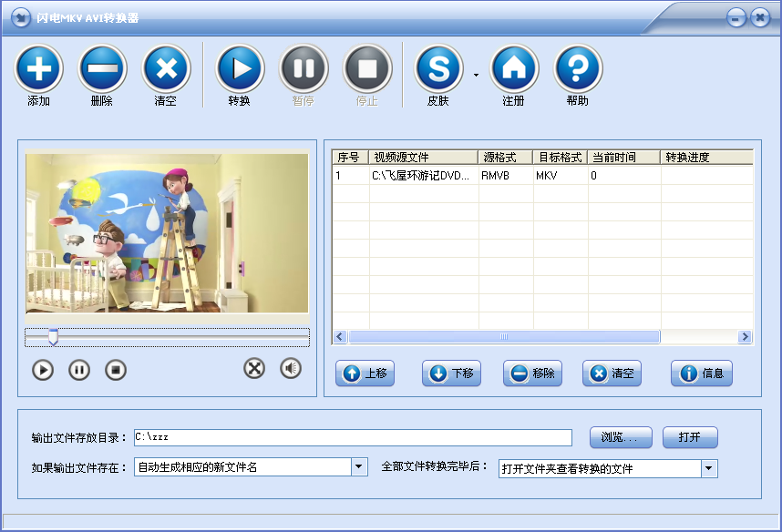Click the 源格式 column header
Viewport: 782px width, 532px height.
505,157
